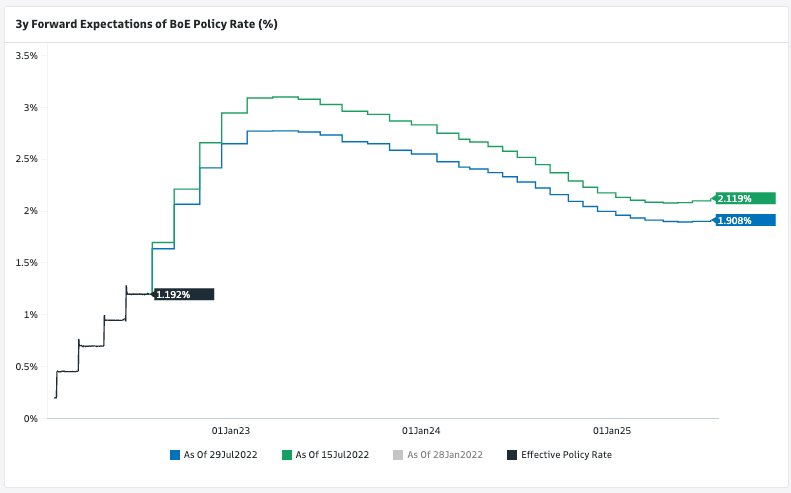Click the 01Jan23 x-axis label
Screen dimensions: 791x493
point(230,431)
